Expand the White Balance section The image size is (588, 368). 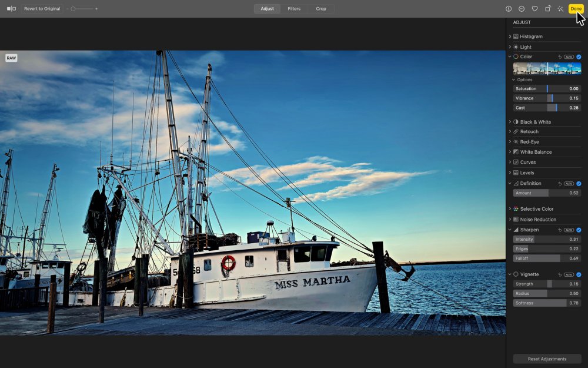(510, 152)
